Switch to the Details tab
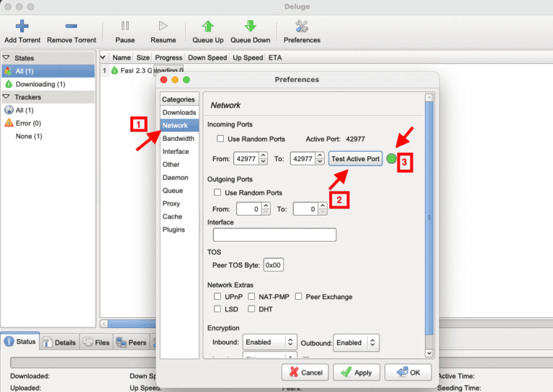This screenshot has width=553, height=392. tap(59, 342)
